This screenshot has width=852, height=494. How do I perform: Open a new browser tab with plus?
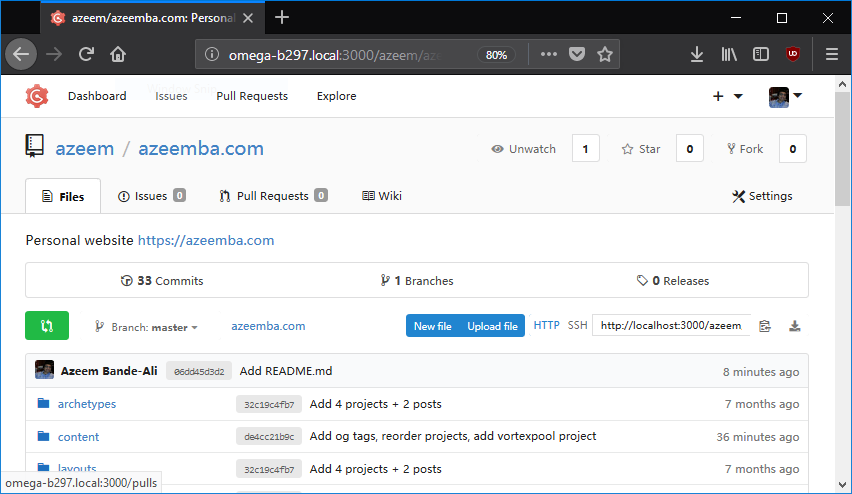click(281, 17)
